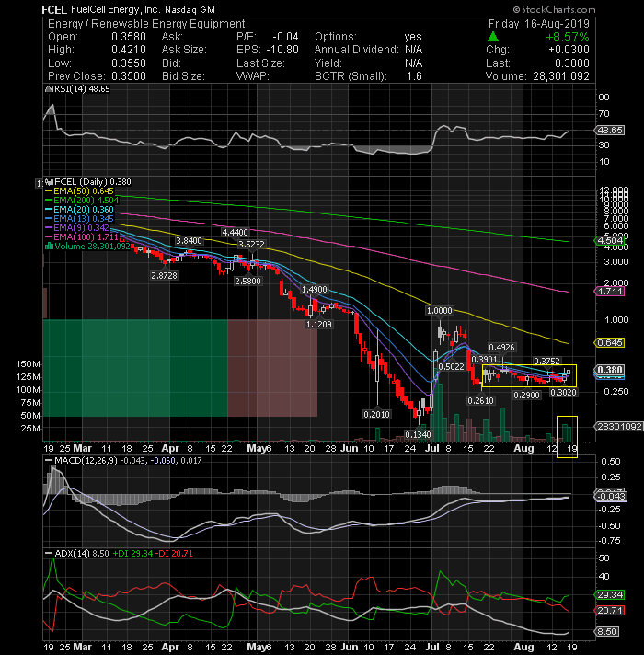
Task: Select the Open value 0.3580
Action: [129, 37]
